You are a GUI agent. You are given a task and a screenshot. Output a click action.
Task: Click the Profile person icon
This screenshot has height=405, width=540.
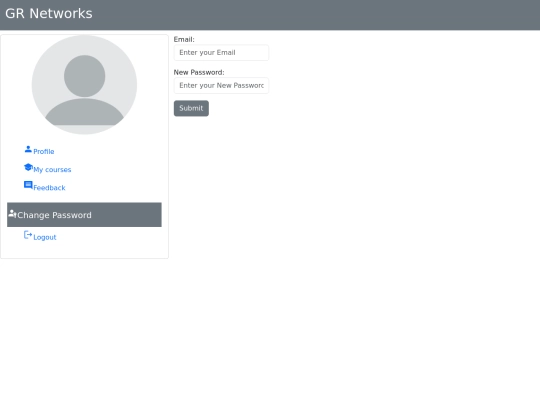click(28, 149)
